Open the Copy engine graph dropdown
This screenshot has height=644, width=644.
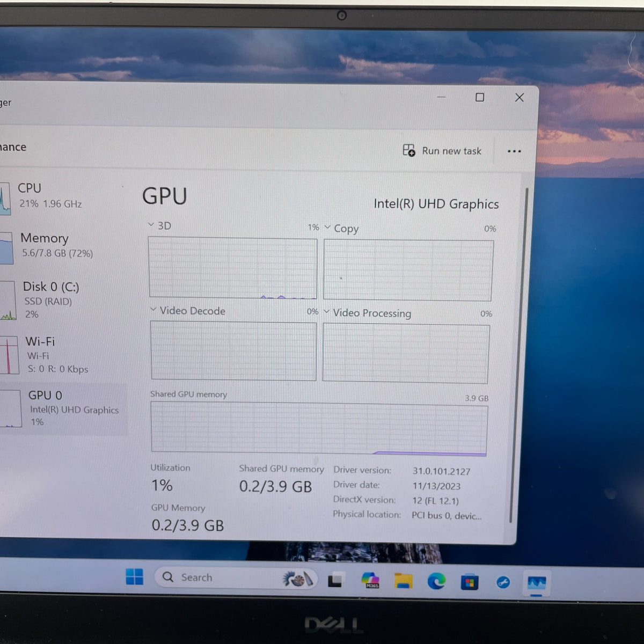327,228
